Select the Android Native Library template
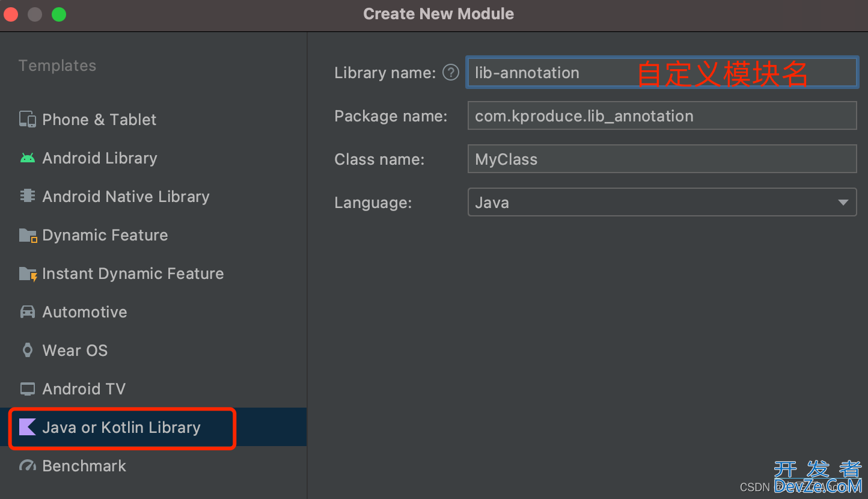868x499 pixels. point(126,197)
